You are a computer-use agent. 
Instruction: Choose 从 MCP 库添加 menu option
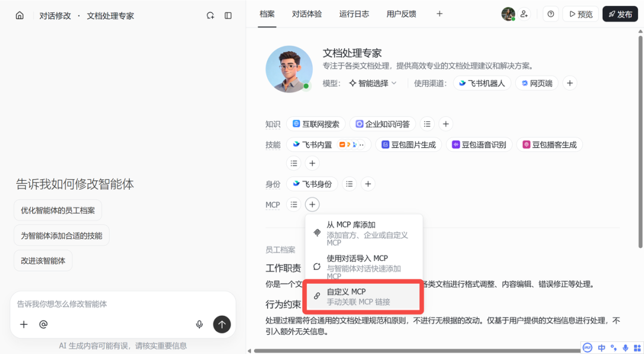pos(364,233)
